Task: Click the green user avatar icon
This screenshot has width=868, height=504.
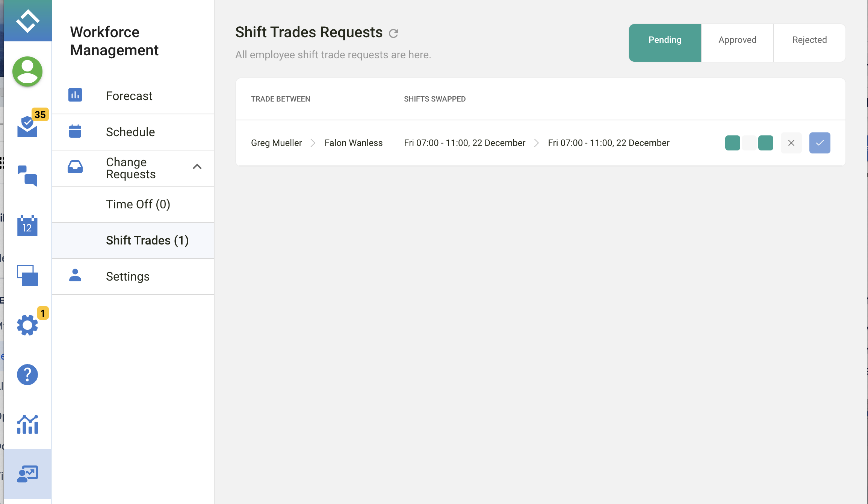Action: click(27, 71)
